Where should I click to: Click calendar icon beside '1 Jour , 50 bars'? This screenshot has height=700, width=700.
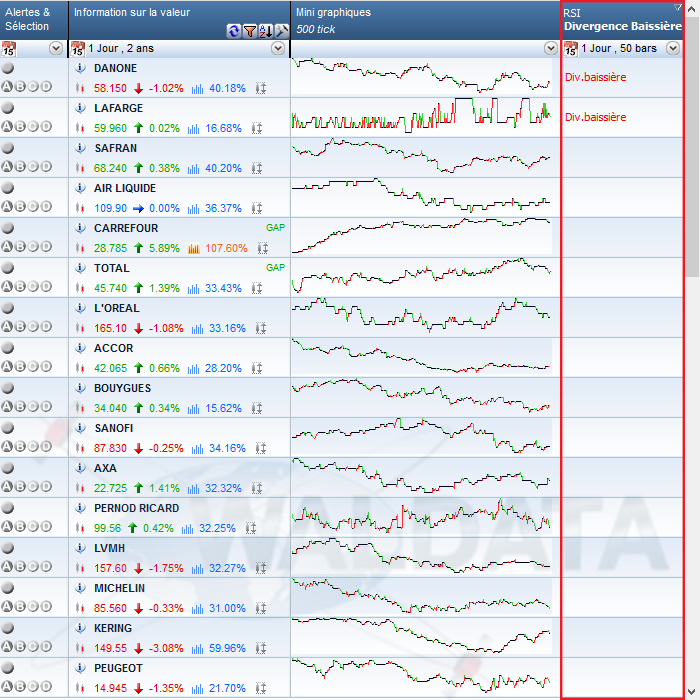pos(571,49)
